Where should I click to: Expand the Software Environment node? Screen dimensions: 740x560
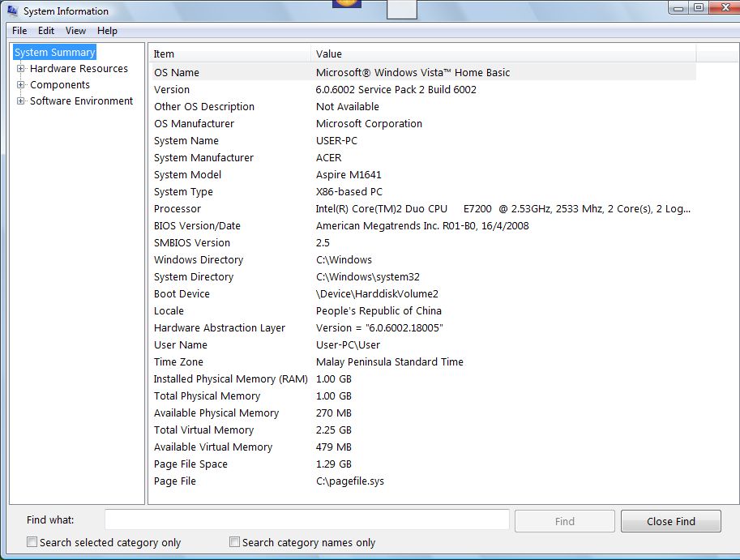[20, 101]
